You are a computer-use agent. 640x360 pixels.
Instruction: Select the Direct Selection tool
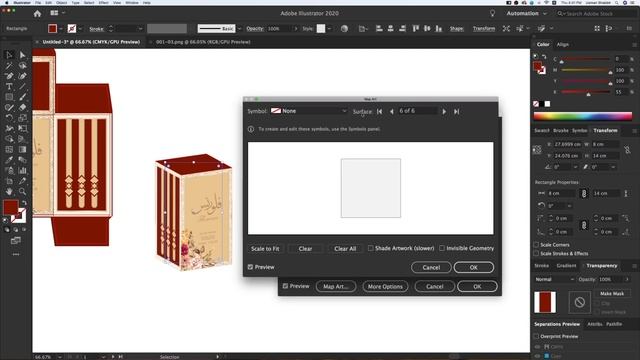(x=22, y=55)
